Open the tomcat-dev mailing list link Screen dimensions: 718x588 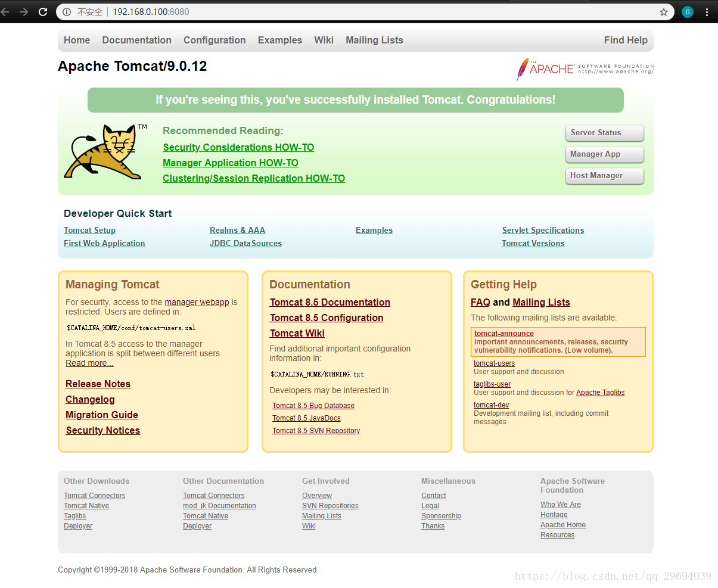(491, 405)
